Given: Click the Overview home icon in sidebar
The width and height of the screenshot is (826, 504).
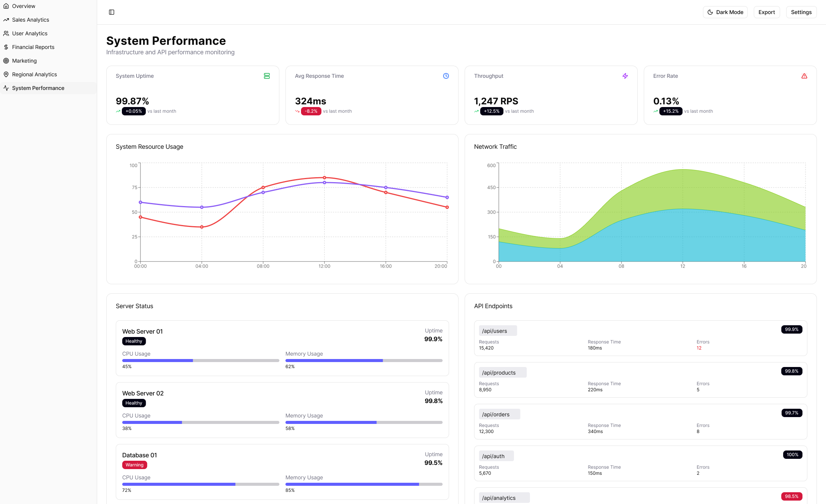Looking at the screenshot, I should [6, 6].
